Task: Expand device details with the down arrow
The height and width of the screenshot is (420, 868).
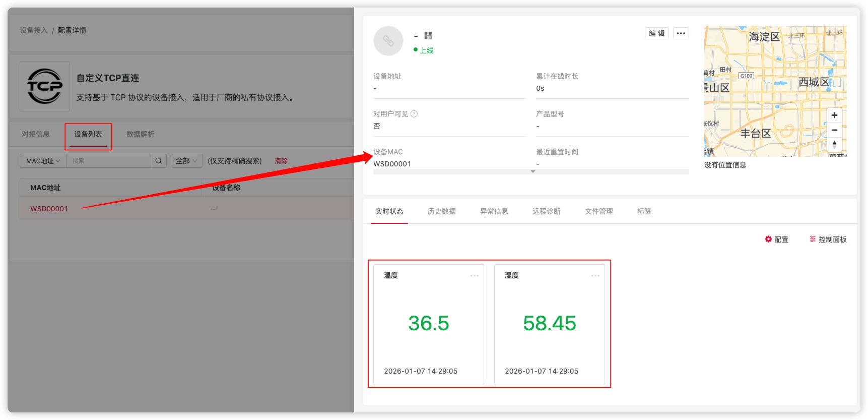Action: (533, 171)
